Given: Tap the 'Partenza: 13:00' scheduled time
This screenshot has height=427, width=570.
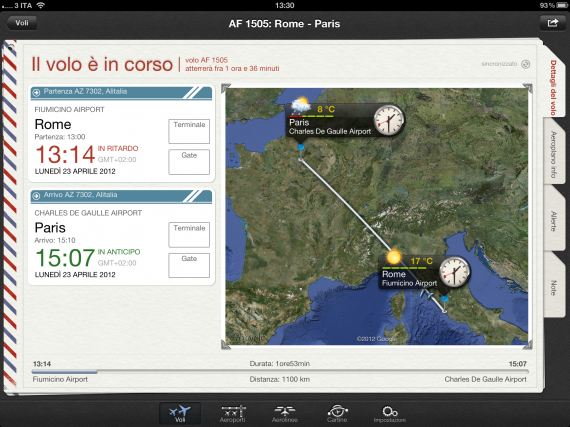Looking at the screenshot, I should [x=60, y=137].
